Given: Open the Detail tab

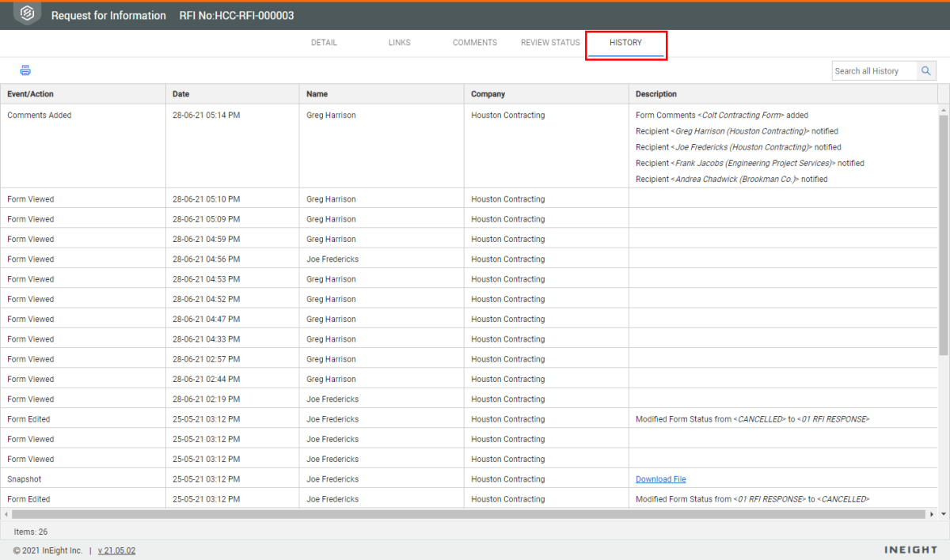Looking at the screenshot, I should click(x=324, y=43).
